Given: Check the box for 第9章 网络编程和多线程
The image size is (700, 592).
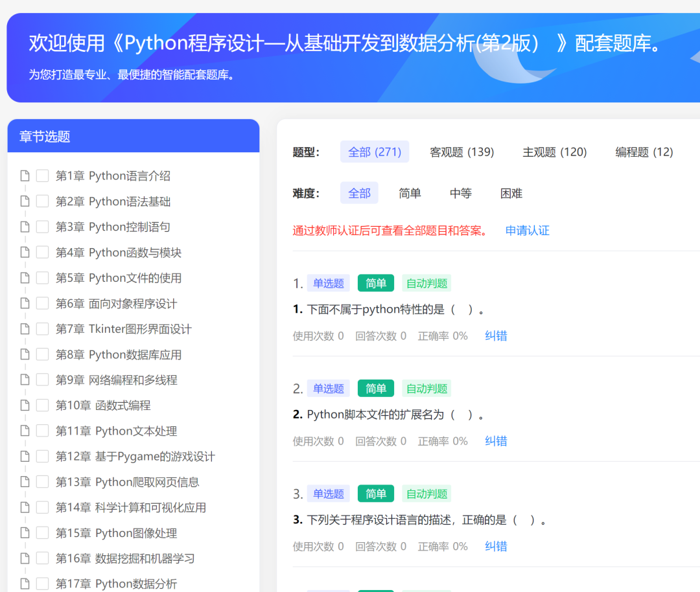Looking at the screenshot, I should coord(42,380).
